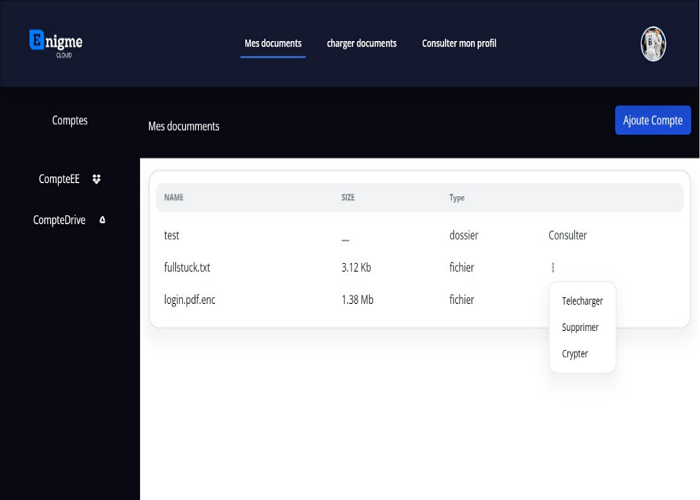700x500 pixels.
Task: Open the user profile avatar
Action: point(653,44)
